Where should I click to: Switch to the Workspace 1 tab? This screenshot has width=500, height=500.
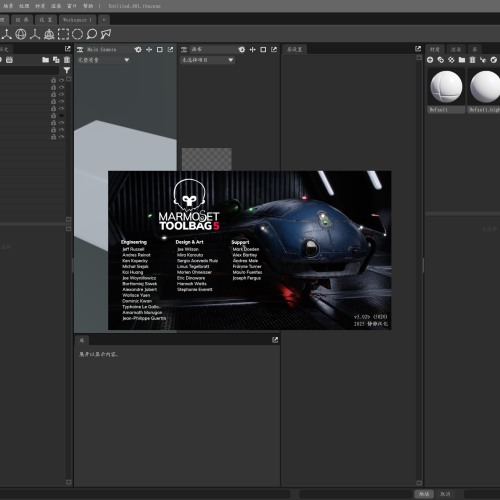[x=77, y=20]
